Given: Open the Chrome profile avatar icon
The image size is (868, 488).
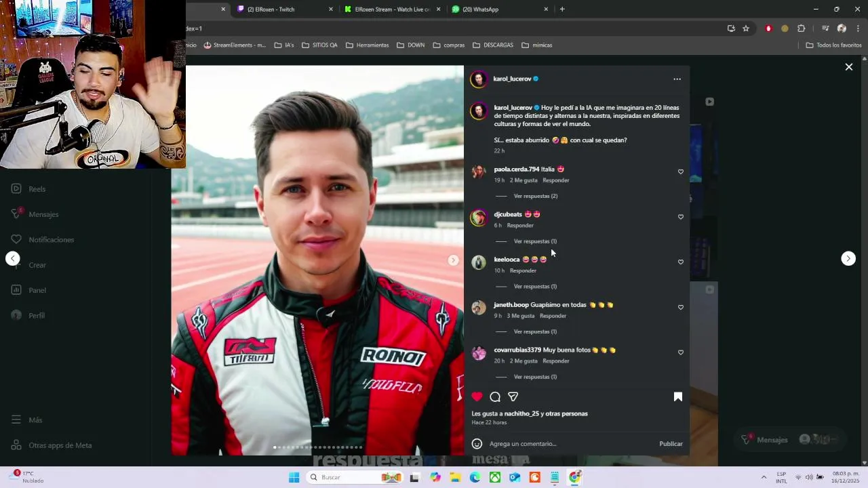Looking at the screenshot, I should (x=842, y=28).
